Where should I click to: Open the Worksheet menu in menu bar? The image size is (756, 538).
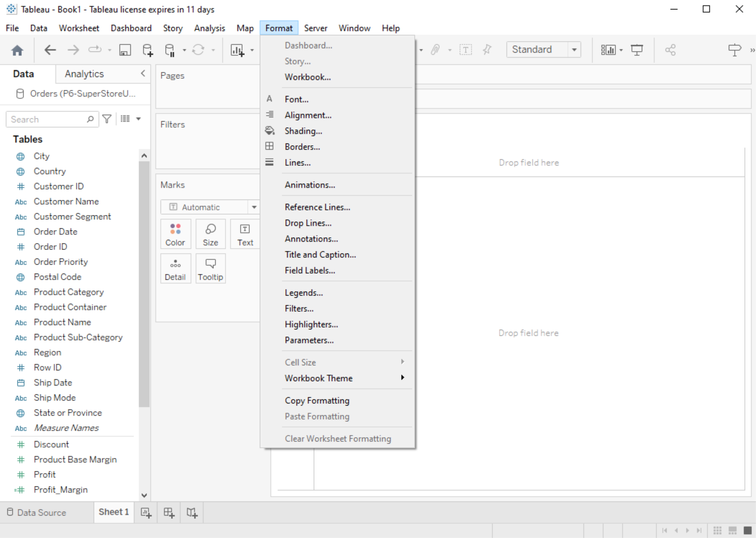click(x=79, y=28)
